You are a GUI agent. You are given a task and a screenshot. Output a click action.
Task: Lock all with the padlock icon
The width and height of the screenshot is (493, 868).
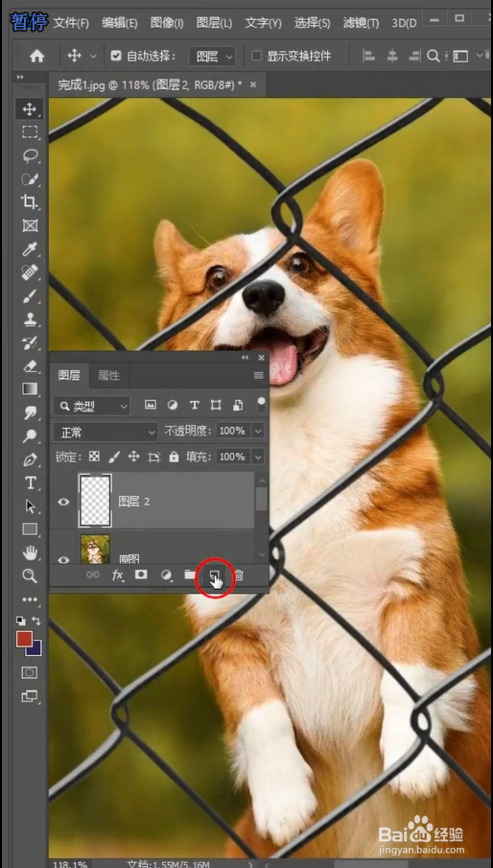(x=174, y=457)
